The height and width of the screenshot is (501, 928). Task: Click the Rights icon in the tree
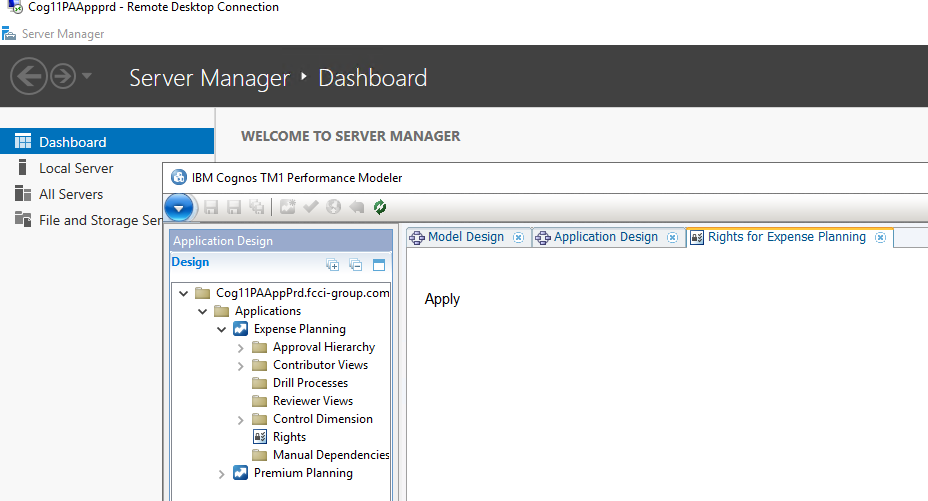[x=260, y=437]
